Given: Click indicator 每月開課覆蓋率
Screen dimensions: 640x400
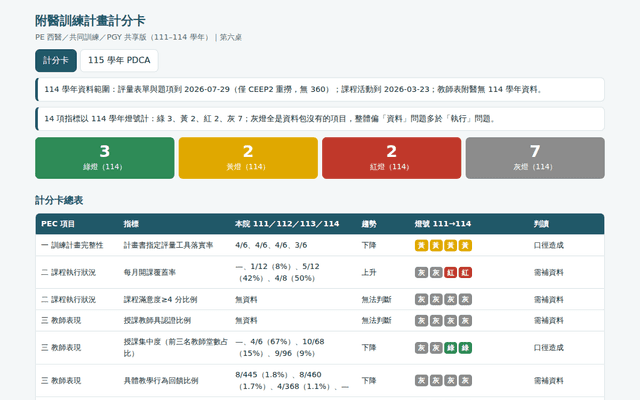Looking at the screenshot, I should [150, 272].
